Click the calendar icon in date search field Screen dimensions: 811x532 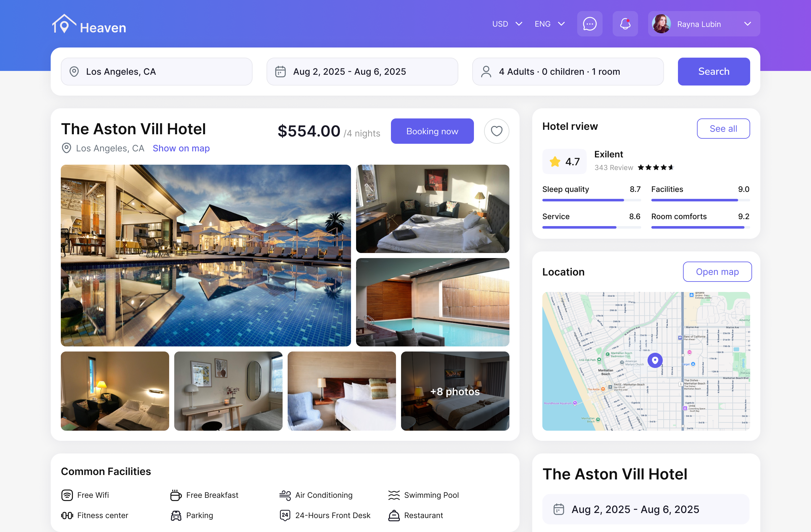coord(280,72)
